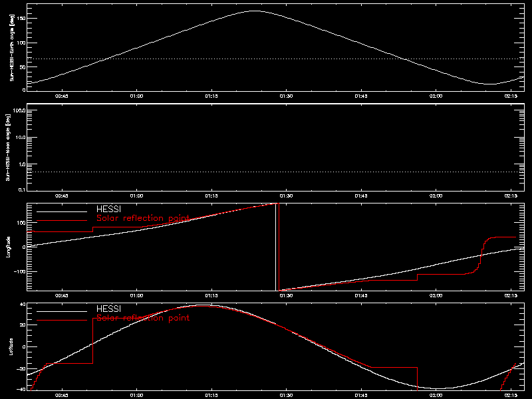Click 02:00 time label under Sun-HESSI-Earth plot
This screenshot has width=532, height=399.
coord(436,96)
